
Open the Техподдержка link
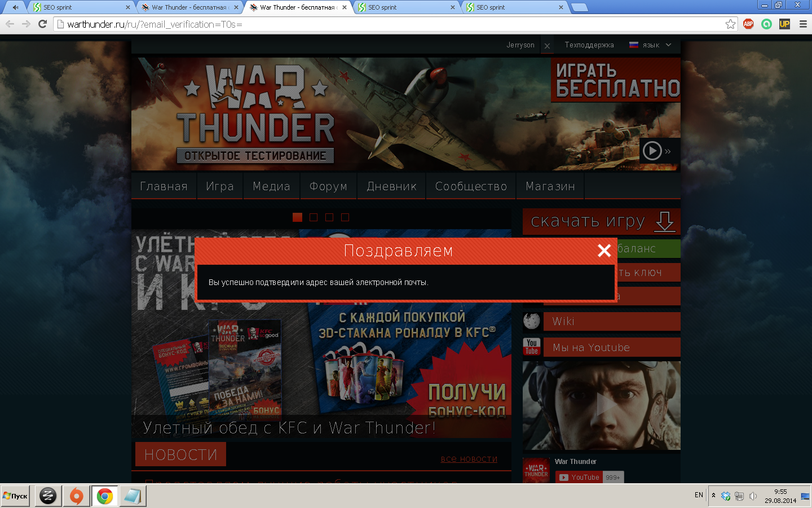click(x=589, y=45)
